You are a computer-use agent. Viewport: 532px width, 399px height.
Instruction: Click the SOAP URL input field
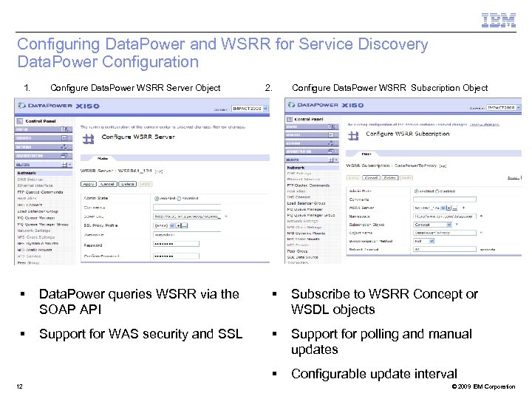tap(187, 216)
